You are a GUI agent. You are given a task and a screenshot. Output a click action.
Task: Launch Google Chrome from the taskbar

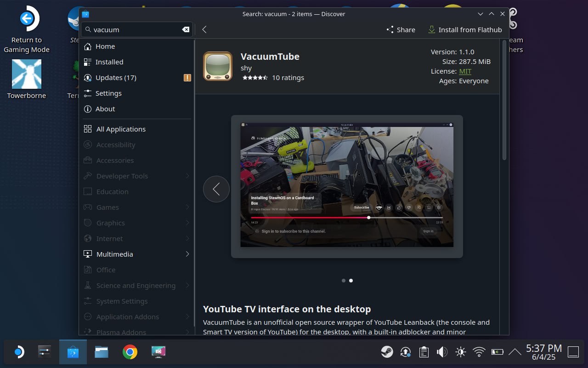tap(130, 352)
